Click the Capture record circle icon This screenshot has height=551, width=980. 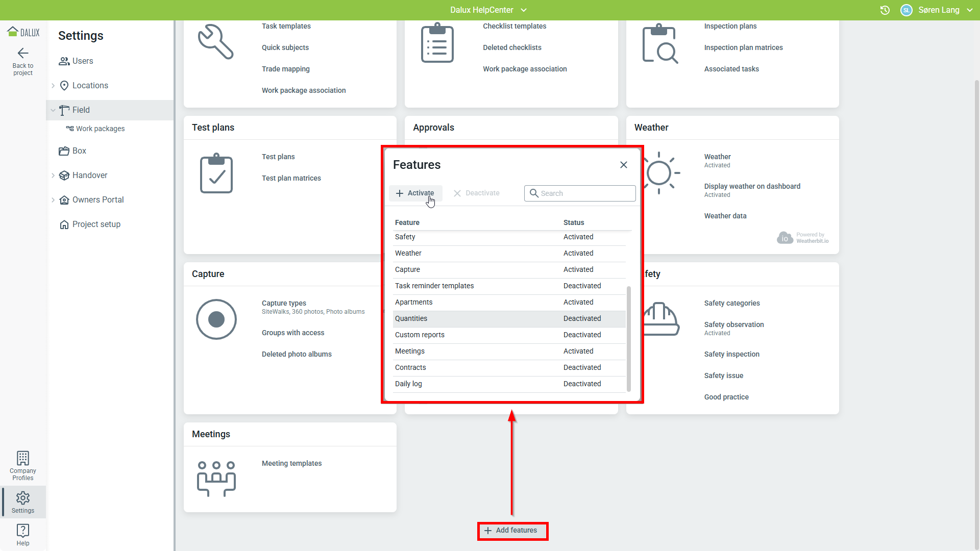tap(216, 319)
